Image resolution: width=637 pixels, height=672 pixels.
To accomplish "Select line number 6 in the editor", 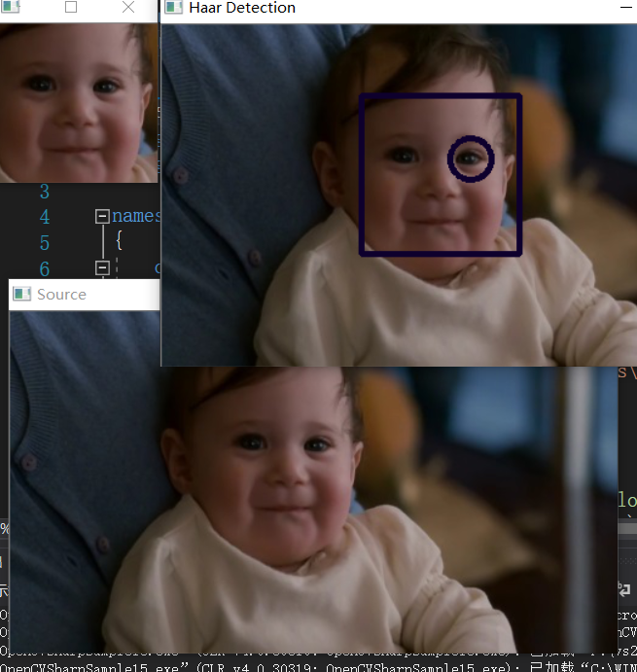I will tap(45, 269).
